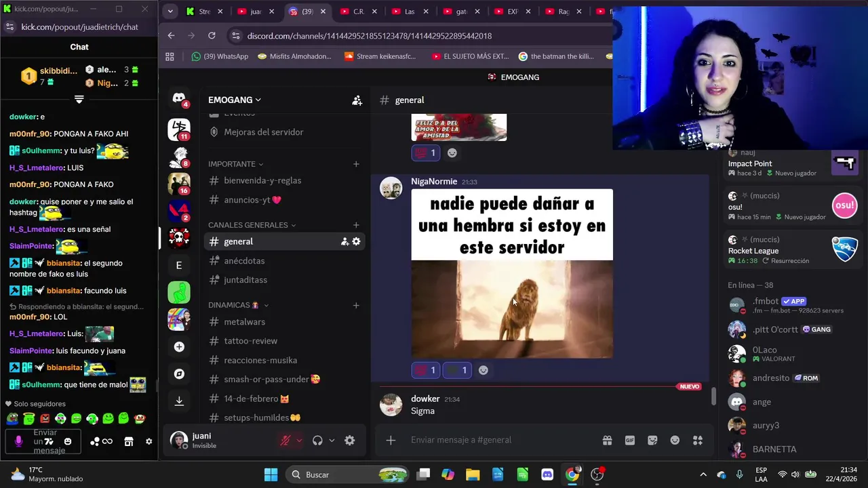Click the browser address bar

[x=420, y=35]
